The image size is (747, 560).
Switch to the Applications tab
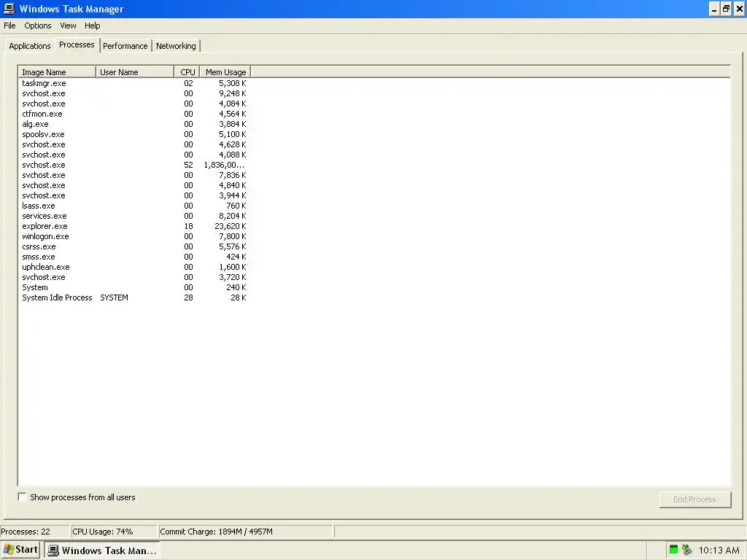tap(29, 46)
